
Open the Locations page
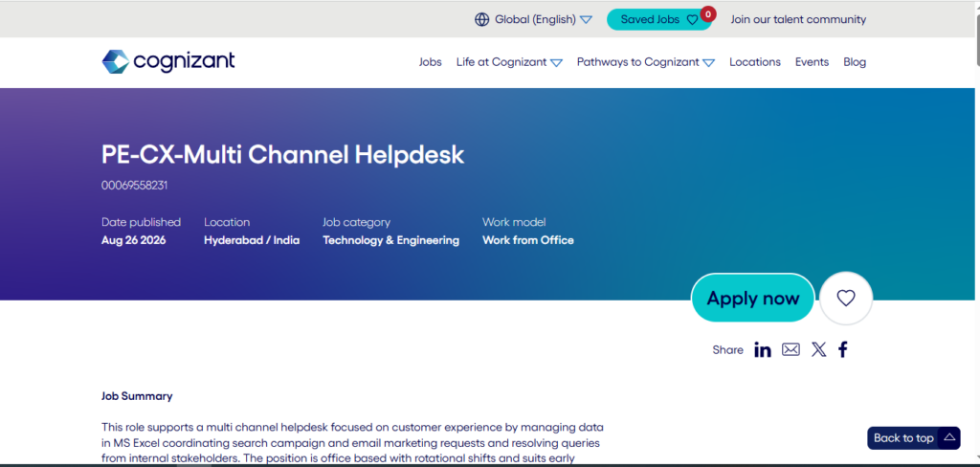coord(755,62)
